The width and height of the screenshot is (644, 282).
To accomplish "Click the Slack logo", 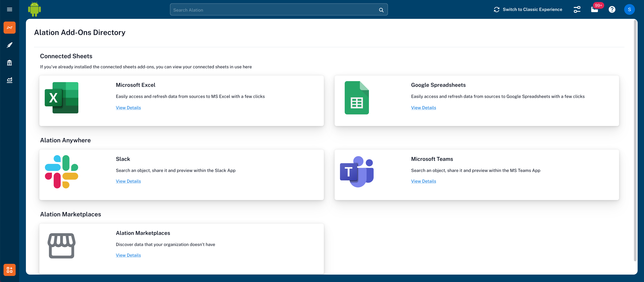I will [62, 172].
